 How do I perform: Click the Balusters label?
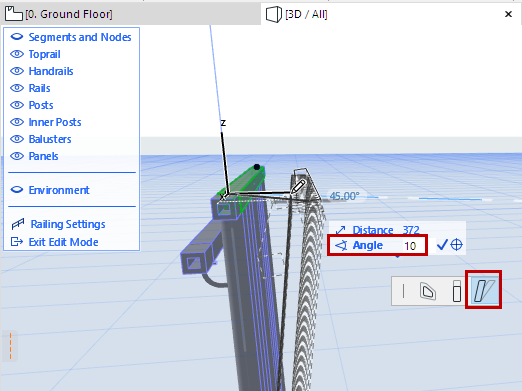click(x=50, y=139)
